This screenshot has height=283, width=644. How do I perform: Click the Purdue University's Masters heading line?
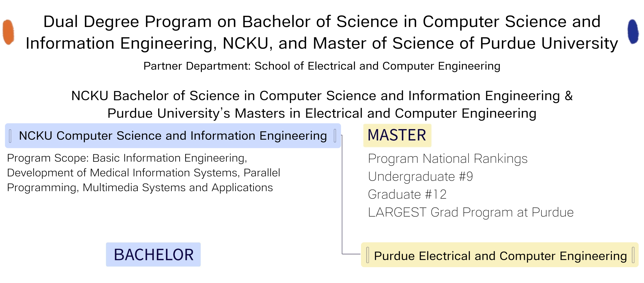tap(322, 113)
